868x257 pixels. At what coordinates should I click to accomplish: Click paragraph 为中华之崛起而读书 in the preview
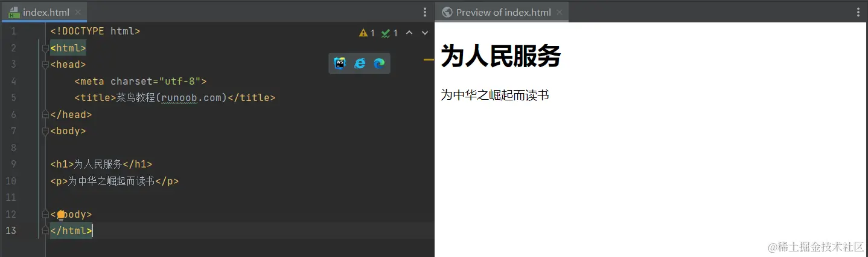pos(495,95)
